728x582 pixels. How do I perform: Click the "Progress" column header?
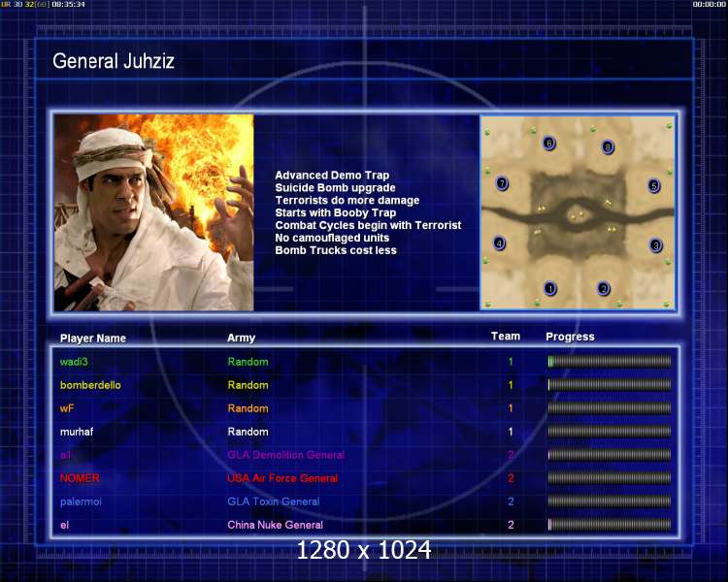[570, 337]
